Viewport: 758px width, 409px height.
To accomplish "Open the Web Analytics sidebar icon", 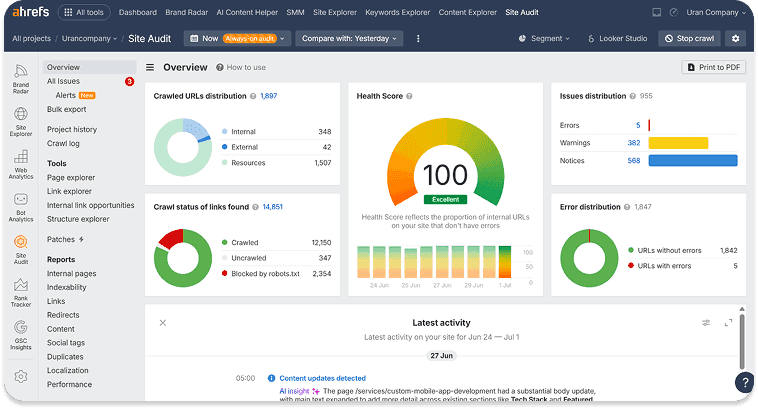I will coord(21,165).
